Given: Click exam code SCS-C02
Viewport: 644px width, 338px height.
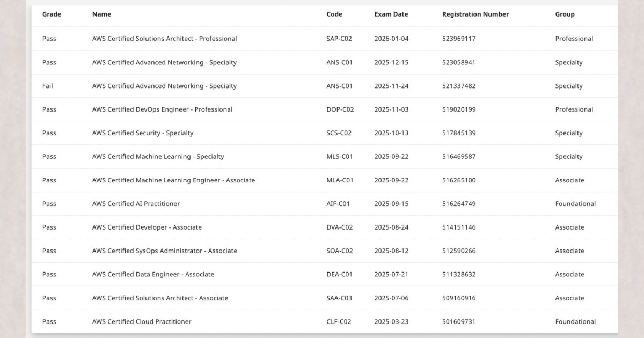Looking at the screenshot, I should tap(339, 133).
